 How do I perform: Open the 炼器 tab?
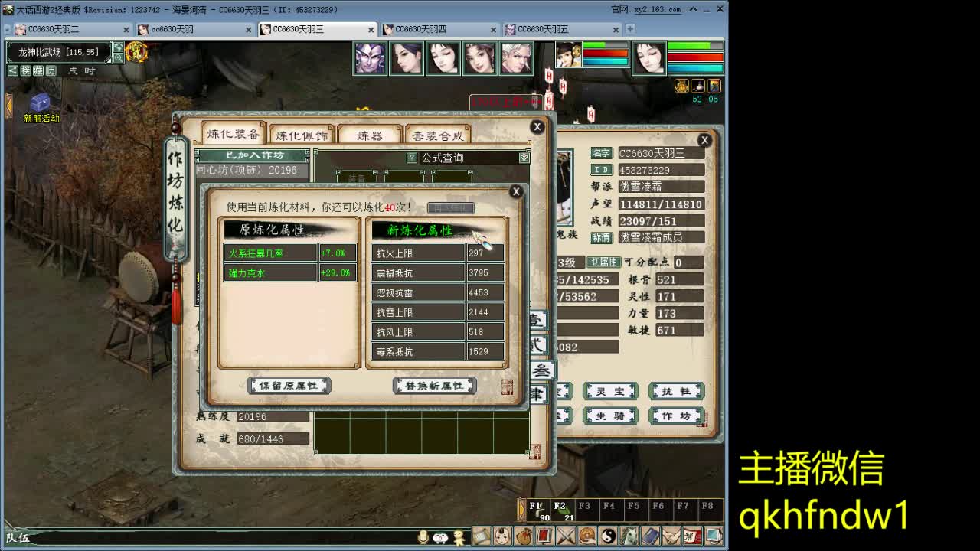(x=370, y=135)
